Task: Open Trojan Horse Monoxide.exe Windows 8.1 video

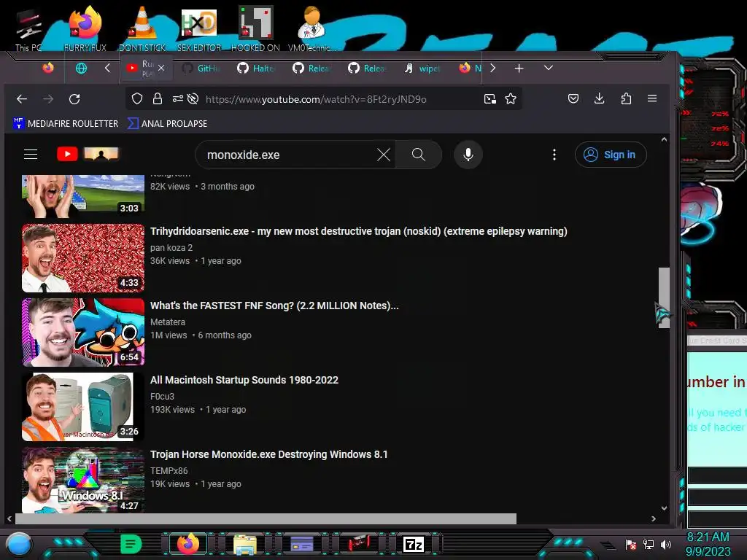Action: click(269, 454)
